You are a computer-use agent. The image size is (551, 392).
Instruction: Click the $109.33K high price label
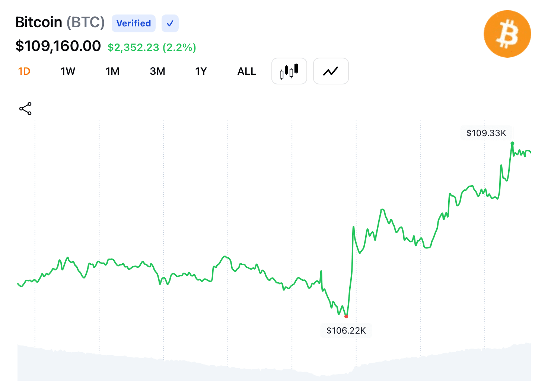(486, 133)
